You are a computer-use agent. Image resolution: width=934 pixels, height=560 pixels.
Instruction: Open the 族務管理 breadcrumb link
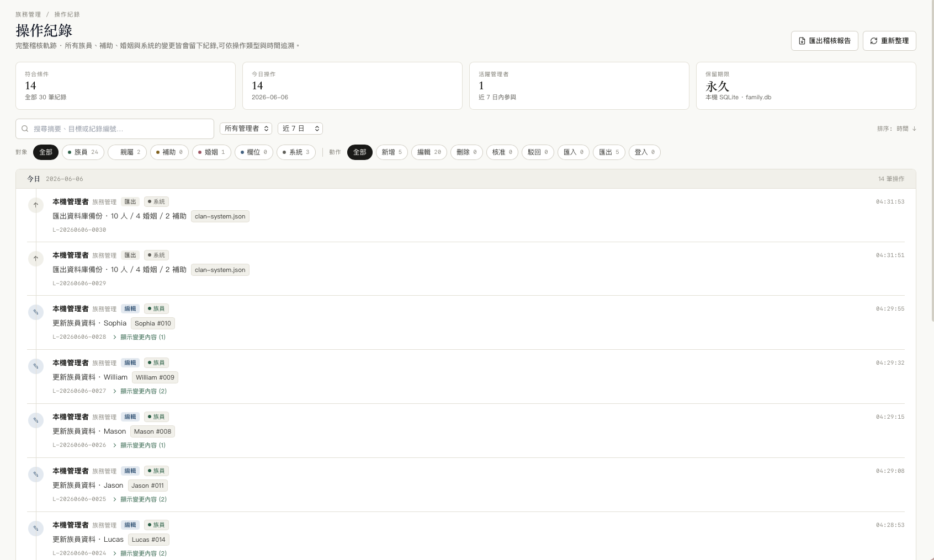[x=28, y=14]
